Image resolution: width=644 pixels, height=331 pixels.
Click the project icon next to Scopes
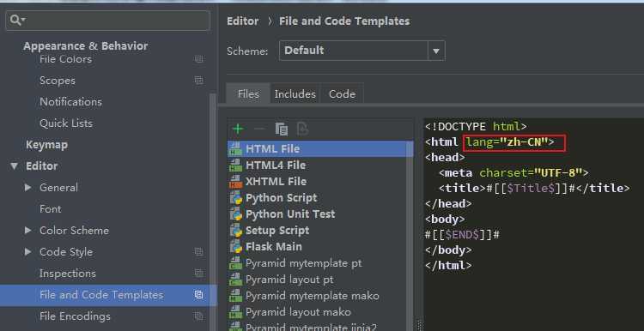(199, 81)
